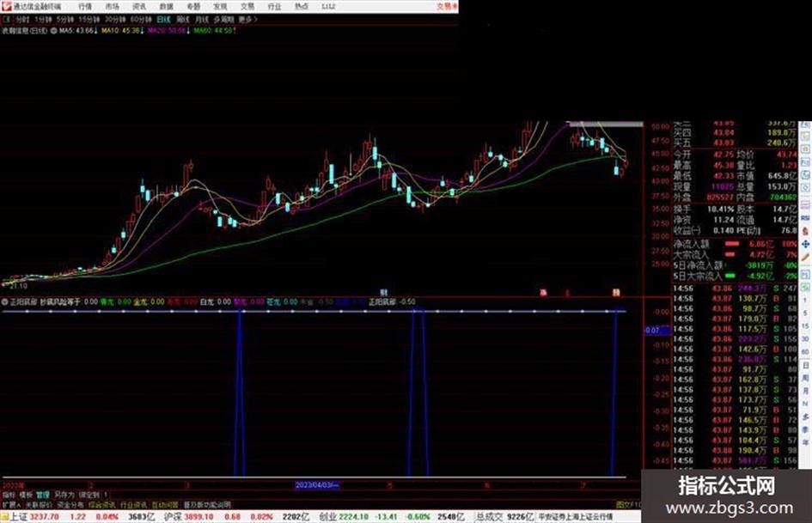The height and width of the screenshot is (523, 812).
Task: Open the 交易 menu in the menu bar
Action: [x=247, y=6]
